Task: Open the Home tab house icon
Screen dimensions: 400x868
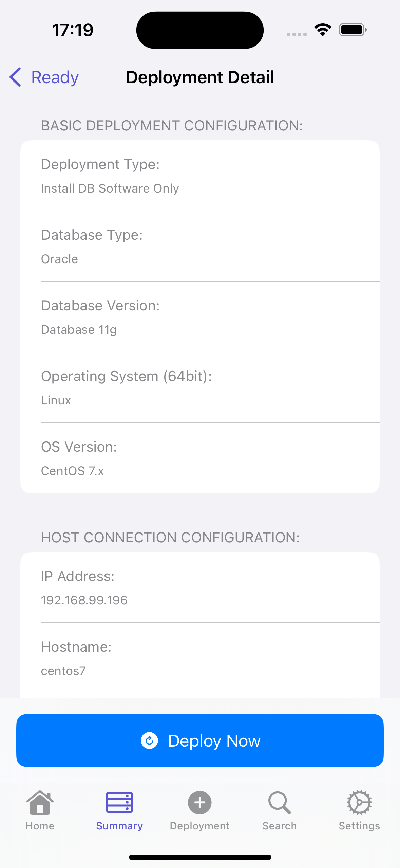Action: click(40, 802)
